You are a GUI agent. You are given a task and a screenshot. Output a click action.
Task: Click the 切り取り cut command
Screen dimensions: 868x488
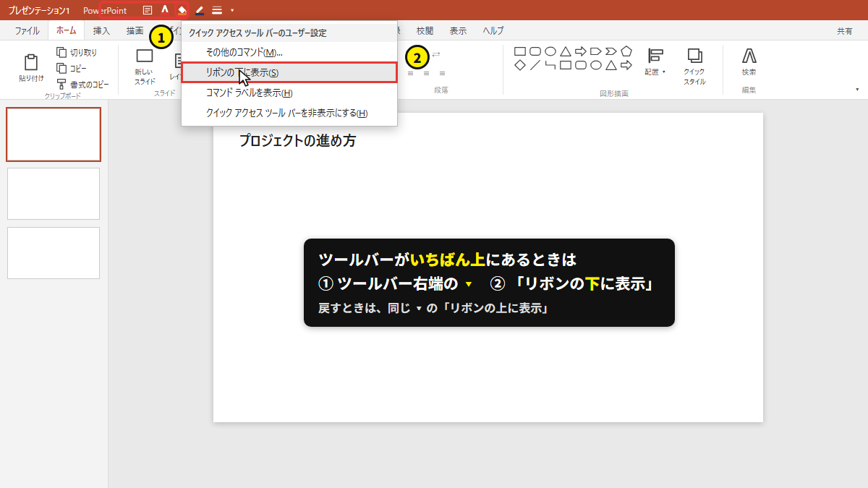pyautogui.click(x=77, y=53)
